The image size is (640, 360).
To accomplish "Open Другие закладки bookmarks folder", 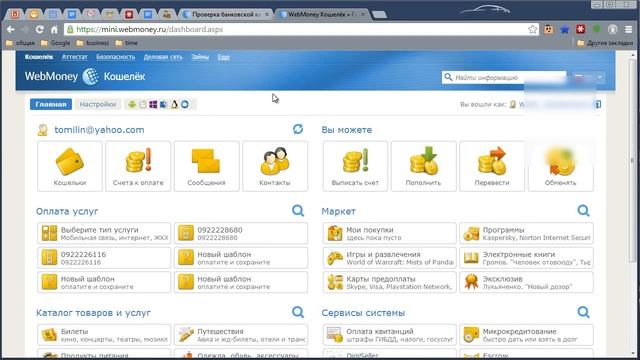I will (x=605, y=43).
